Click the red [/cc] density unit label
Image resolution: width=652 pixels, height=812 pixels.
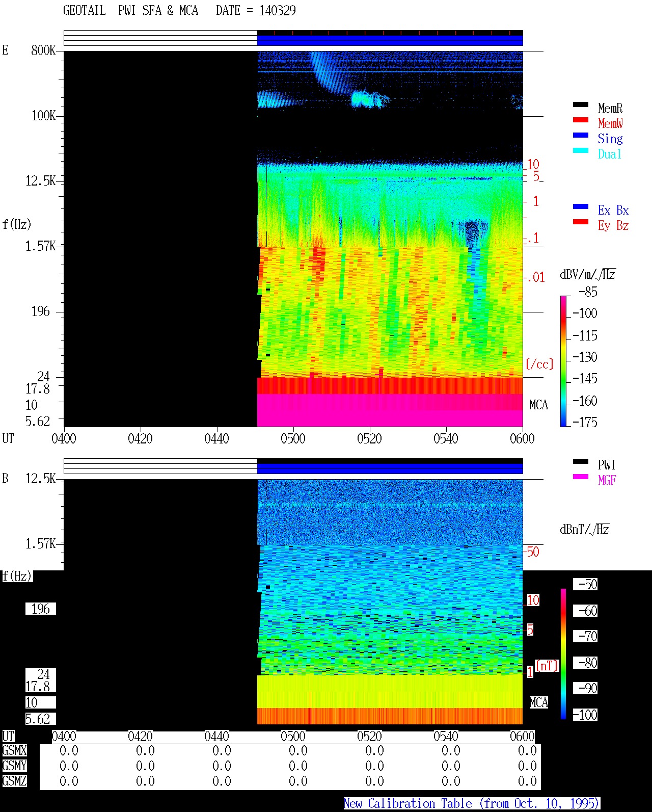539,364
